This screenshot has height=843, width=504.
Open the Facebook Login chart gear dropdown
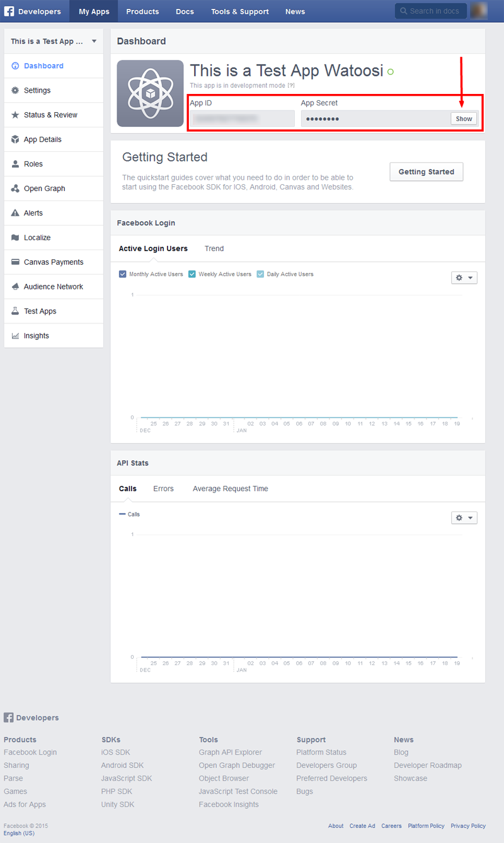464,277
